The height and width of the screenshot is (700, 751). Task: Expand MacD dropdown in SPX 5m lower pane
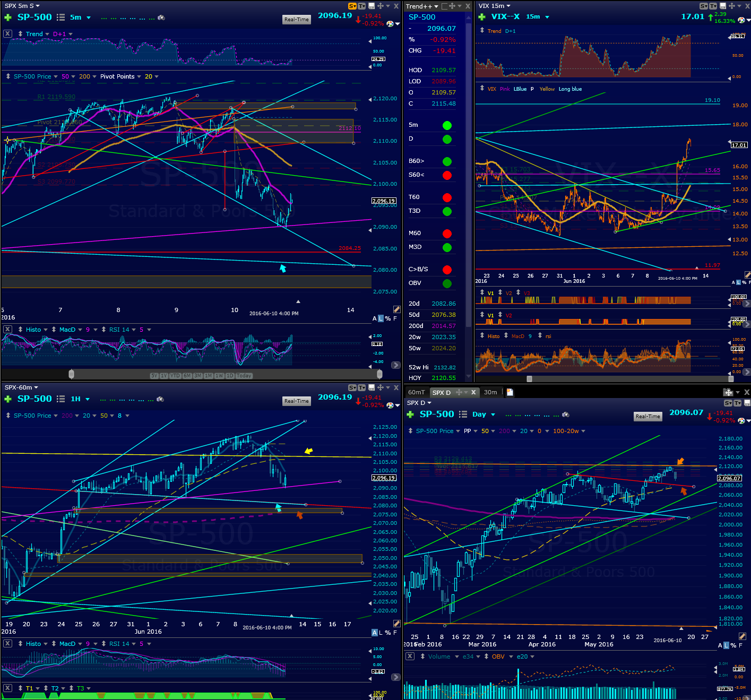click(x=80, y=330)
